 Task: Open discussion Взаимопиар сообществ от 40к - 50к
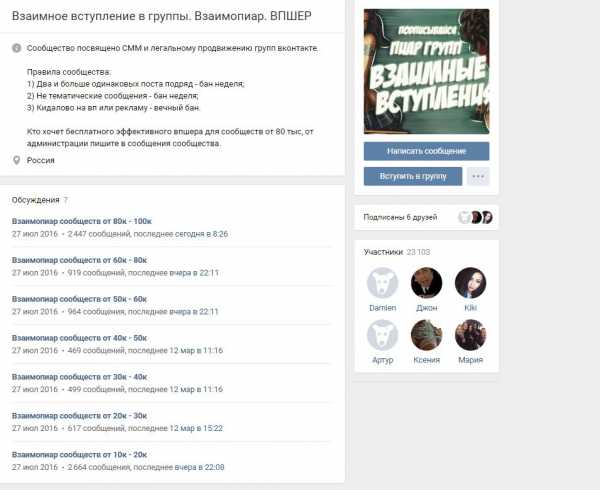(79, 338)
